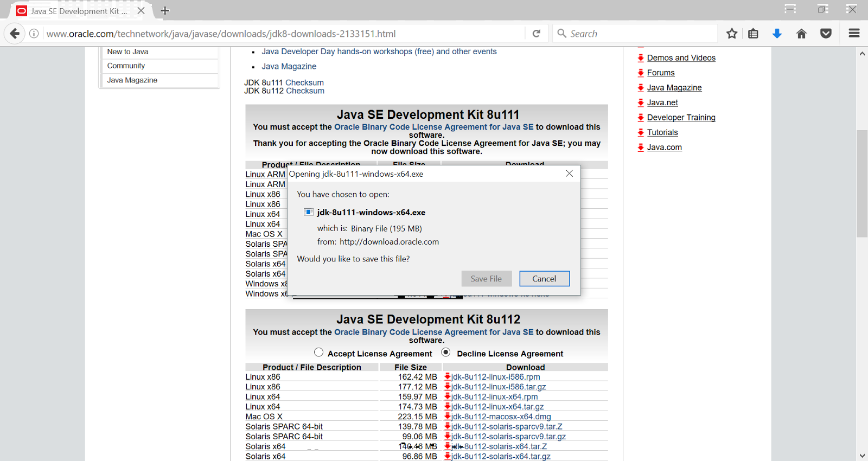Image resolution: width=868 pixels, height=461 pixels.
Task: Download jdk-8u112-macosx-x64.dmg
Action: (x=501, y=417)
